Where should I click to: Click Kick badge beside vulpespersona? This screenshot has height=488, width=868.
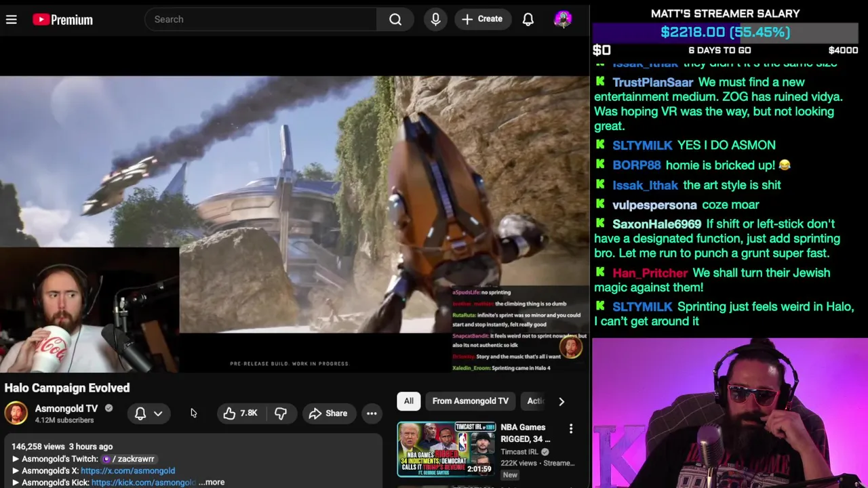[600, 204]
